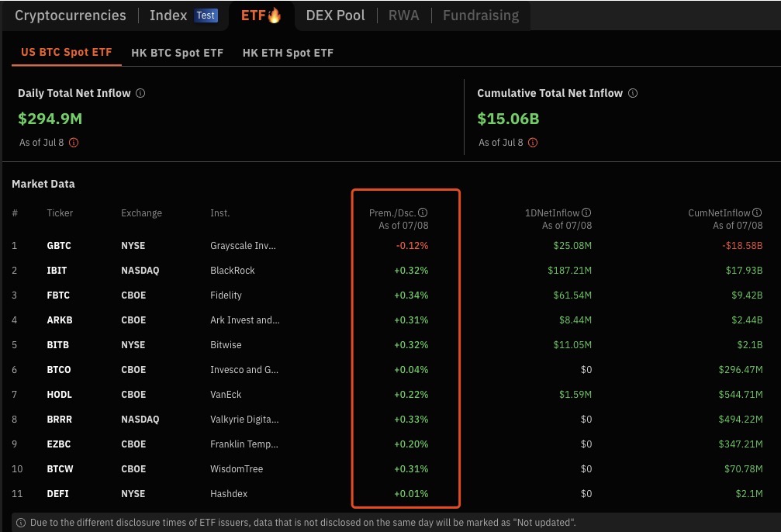Click the BlackRock institution name
781x532 pixels.
[233, 271]
